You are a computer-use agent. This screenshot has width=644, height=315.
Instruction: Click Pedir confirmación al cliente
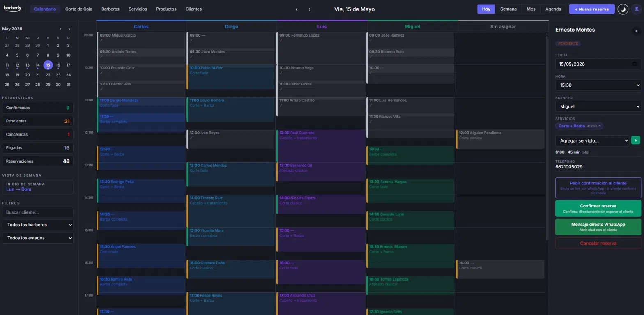[598, 188]
